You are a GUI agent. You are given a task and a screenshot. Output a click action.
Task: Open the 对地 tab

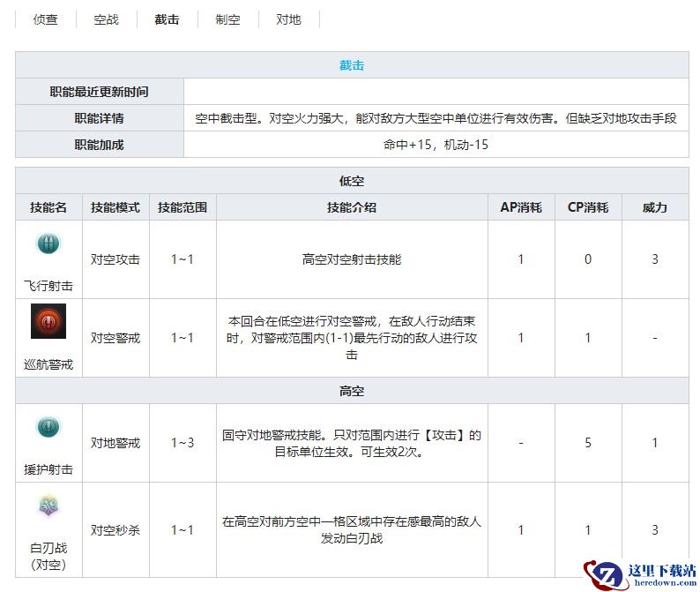tap(288, 19)
